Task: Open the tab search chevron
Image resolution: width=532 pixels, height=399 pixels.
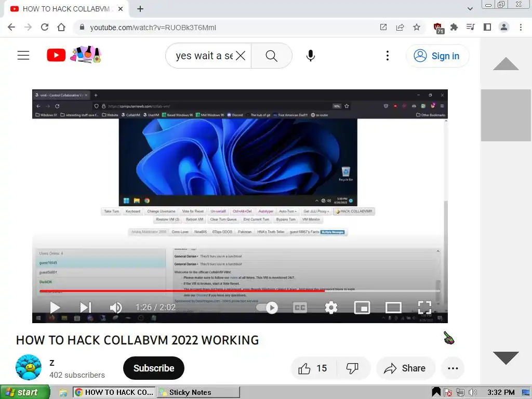Action: (x=470, y=9)
